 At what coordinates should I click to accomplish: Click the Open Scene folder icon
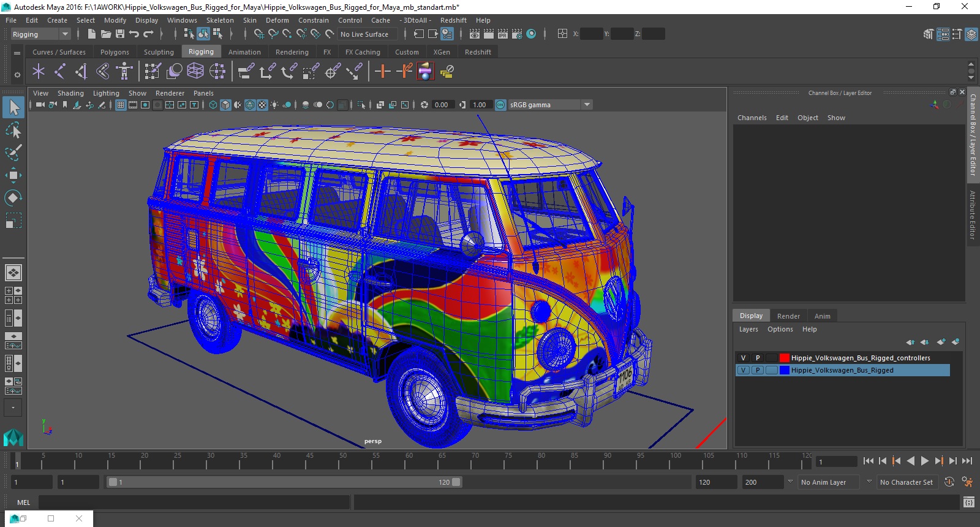106,34
